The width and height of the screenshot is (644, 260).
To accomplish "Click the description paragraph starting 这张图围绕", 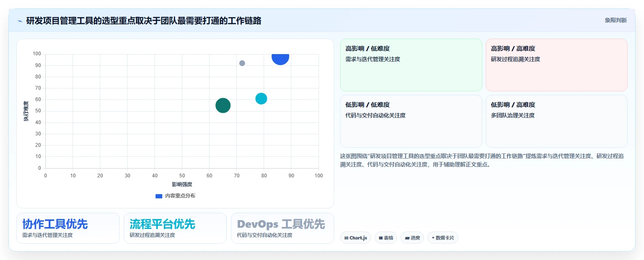I will (x=482, y=160).
